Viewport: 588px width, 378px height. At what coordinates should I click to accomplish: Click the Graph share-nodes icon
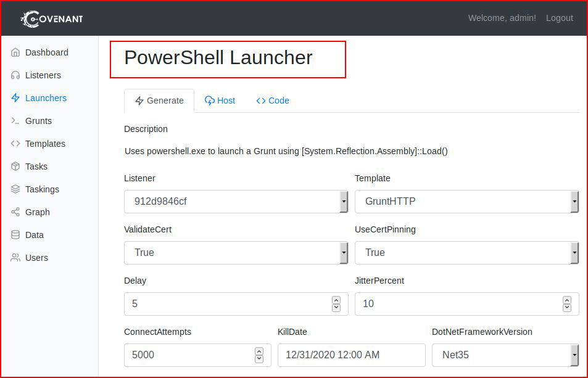[15, 212]
